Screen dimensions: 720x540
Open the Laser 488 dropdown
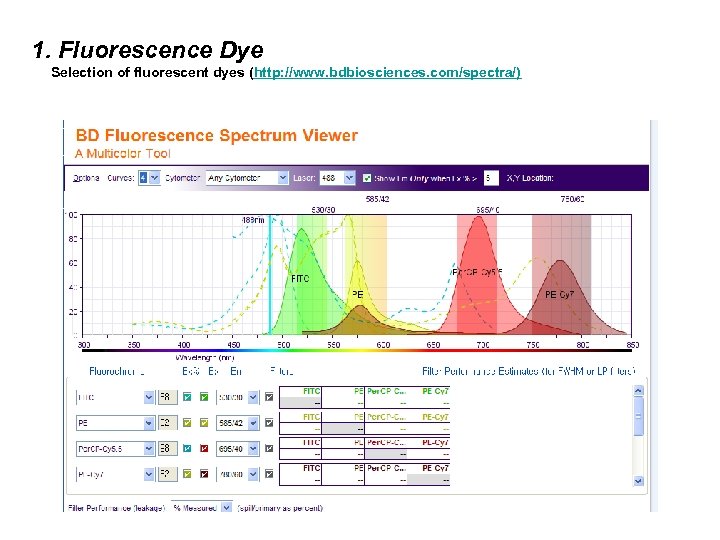point(338,178)
